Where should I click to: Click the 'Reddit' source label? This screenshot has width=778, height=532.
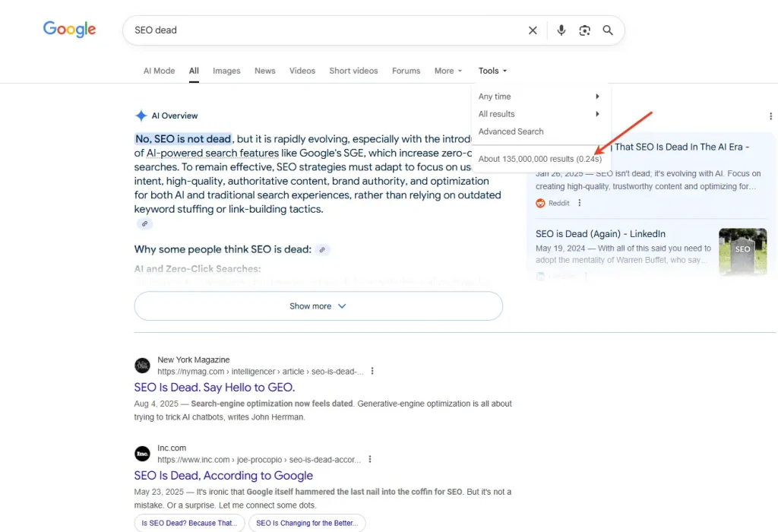click(x=558, y=203)
